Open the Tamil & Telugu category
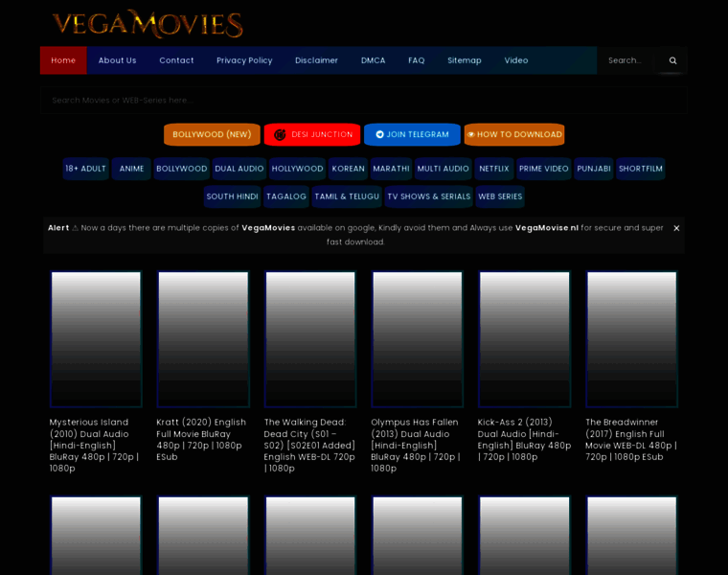Screen dimensions: 728x575 click(347, 196)
